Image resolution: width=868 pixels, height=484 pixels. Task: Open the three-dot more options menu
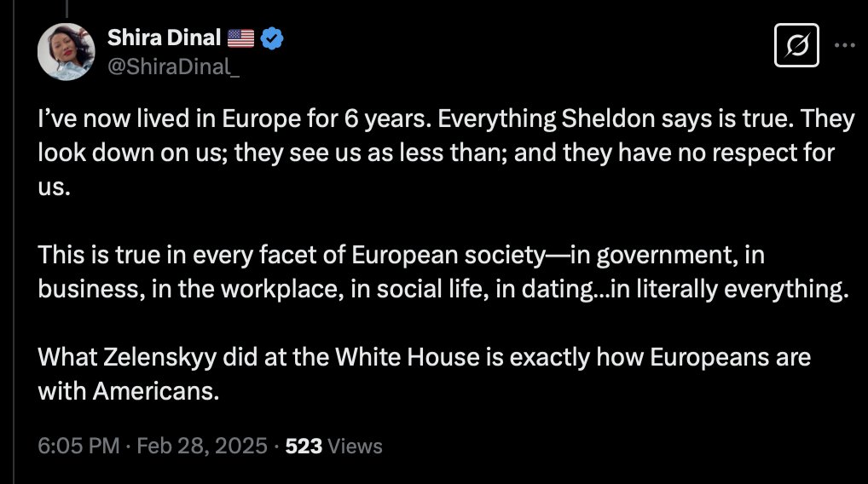pos(843,46)
